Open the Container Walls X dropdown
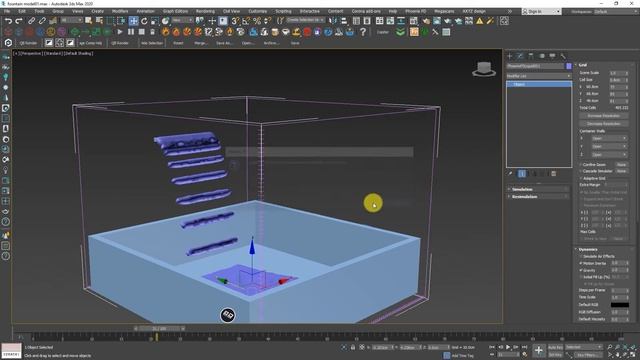 609,138
